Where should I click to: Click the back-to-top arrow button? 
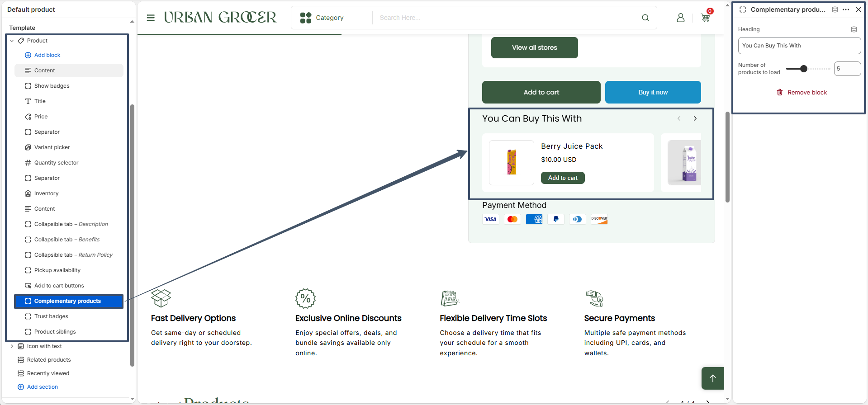(x=713, y=378)
